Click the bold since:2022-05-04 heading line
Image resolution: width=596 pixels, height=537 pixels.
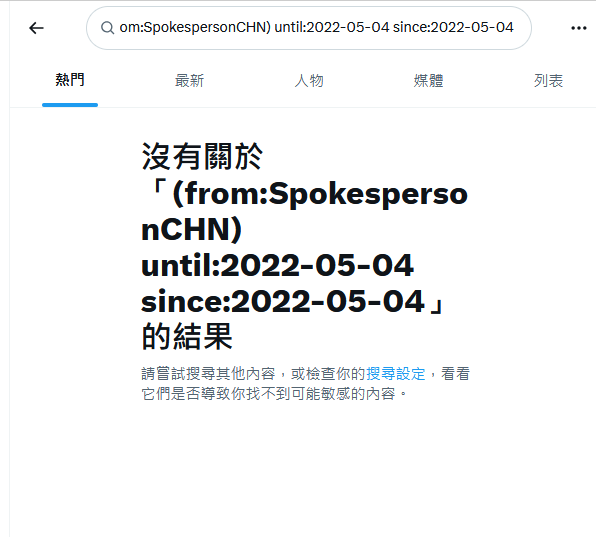tap(283, 301)
